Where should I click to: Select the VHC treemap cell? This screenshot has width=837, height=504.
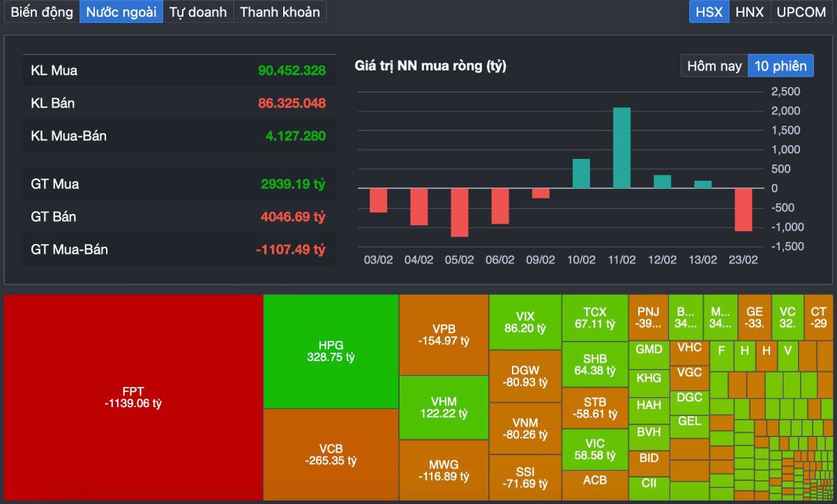click(689, 352)
